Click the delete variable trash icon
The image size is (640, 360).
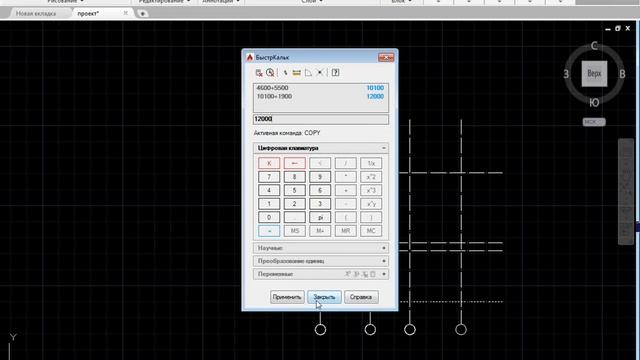tap(373, 274)
